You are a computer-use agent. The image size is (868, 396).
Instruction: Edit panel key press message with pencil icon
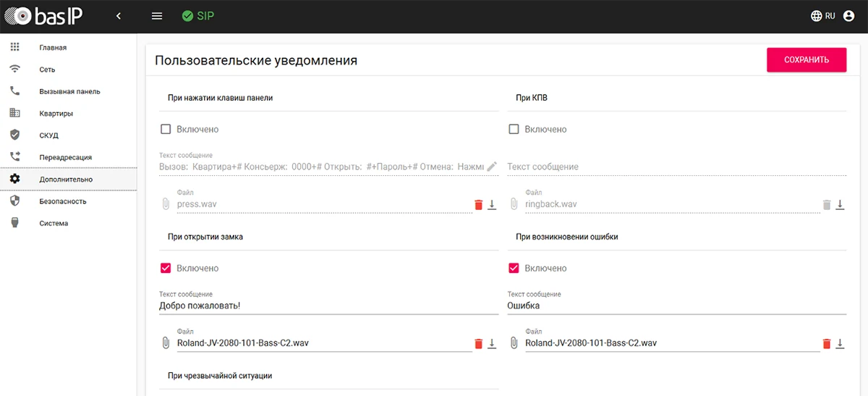(492, 167)
